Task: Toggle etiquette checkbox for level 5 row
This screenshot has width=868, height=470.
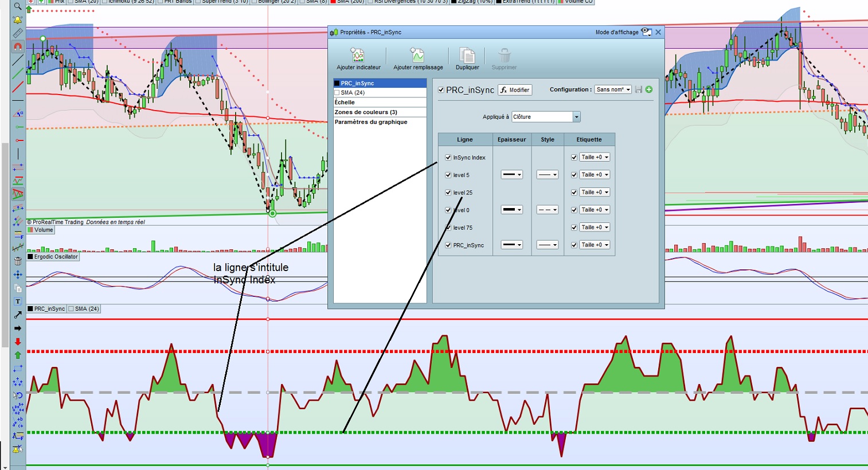Action: (x=574, y=175)
